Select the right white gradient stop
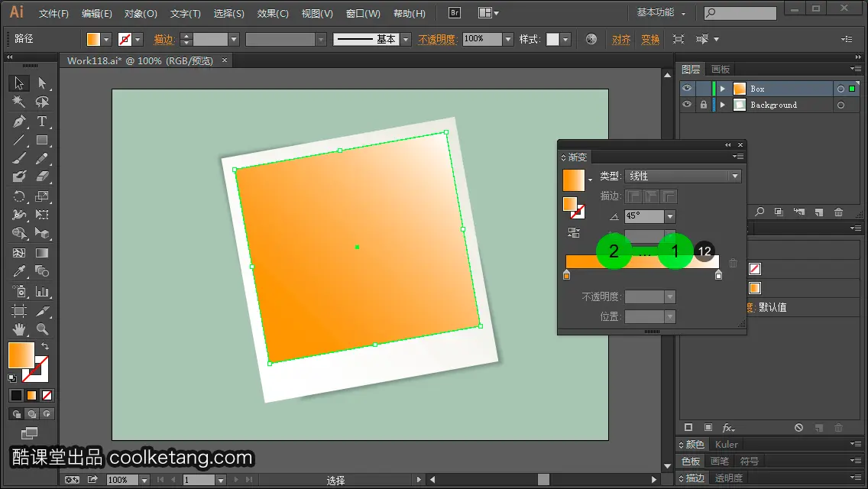The image size is (868, 489). click(718, 275)
